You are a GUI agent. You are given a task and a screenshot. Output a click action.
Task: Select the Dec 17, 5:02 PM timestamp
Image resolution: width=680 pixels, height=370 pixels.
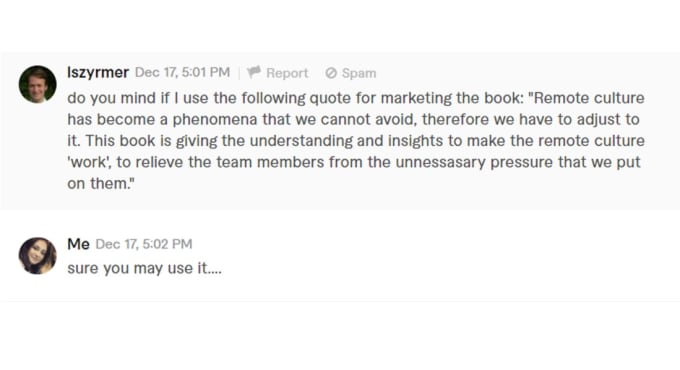(x=144, y=244)
